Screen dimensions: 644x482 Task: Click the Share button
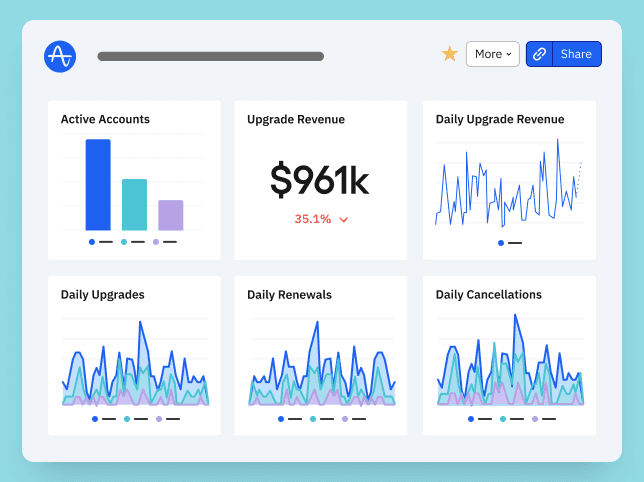click(576, 54)
